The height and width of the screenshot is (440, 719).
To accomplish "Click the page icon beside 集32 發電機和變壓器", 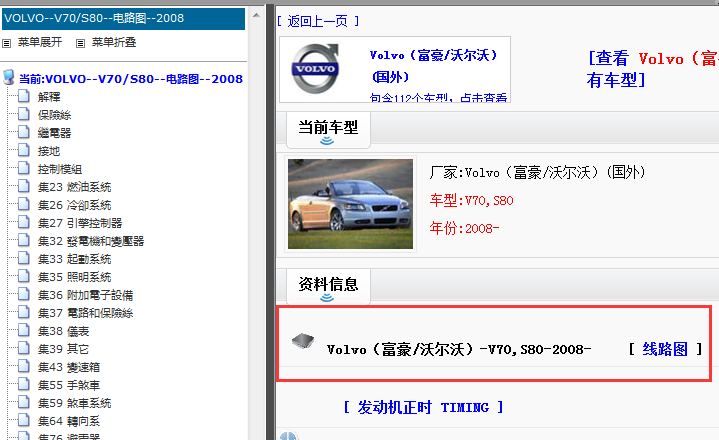I will pos(24,241).
